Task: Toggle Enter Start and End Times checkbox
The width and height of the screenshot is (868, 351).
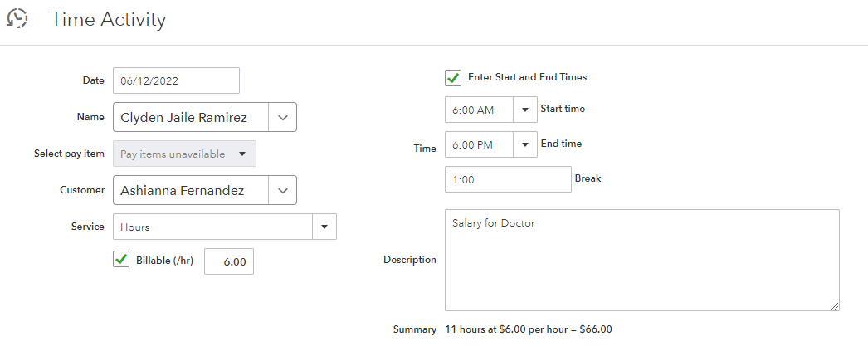Action: [x=453, y=77]
